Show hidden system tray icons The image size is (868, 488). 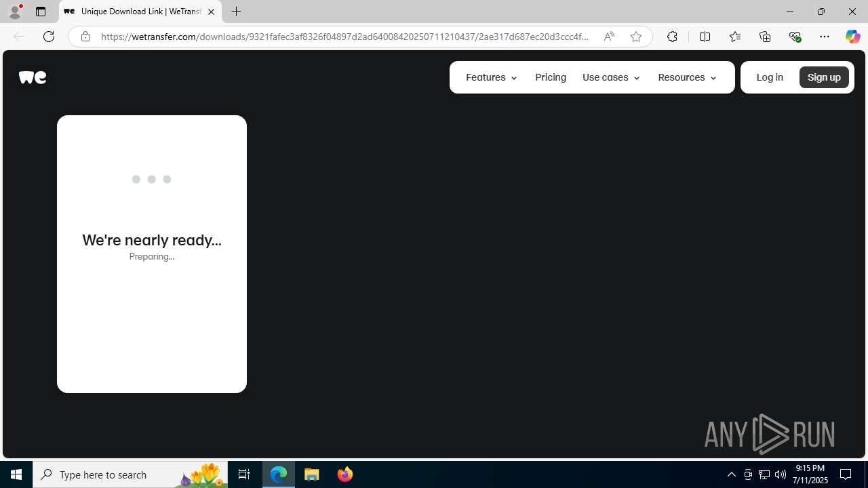point(731,474)
